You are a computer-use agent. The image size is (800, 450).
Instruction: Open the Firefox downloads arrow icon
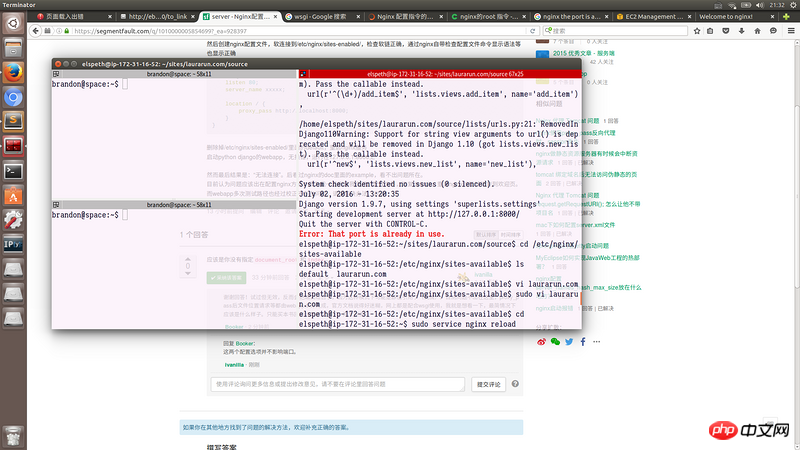click(741, 31)
